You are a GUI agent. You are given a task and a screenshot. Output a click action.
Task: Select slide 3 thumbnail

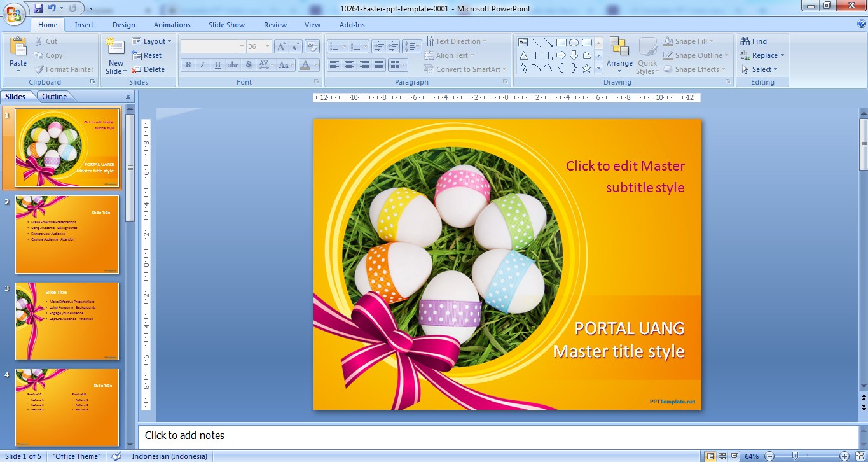[x=67, y=321]
